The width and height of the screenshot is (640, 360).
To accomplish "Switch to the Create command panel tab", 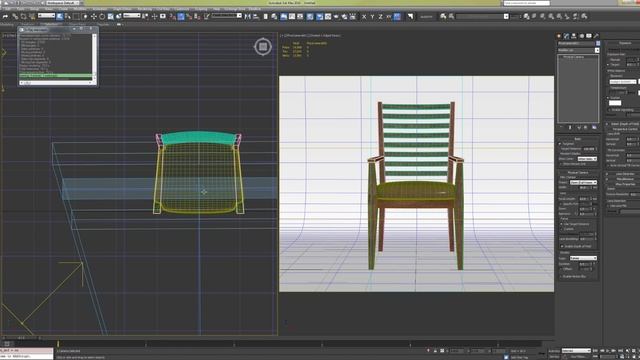I will [x=558, y=36].
